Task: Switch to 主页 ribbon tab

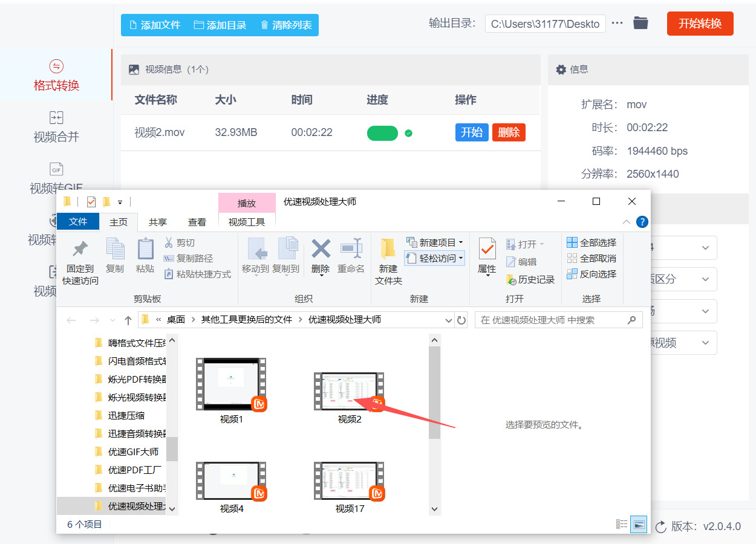Action: point(119,222)
